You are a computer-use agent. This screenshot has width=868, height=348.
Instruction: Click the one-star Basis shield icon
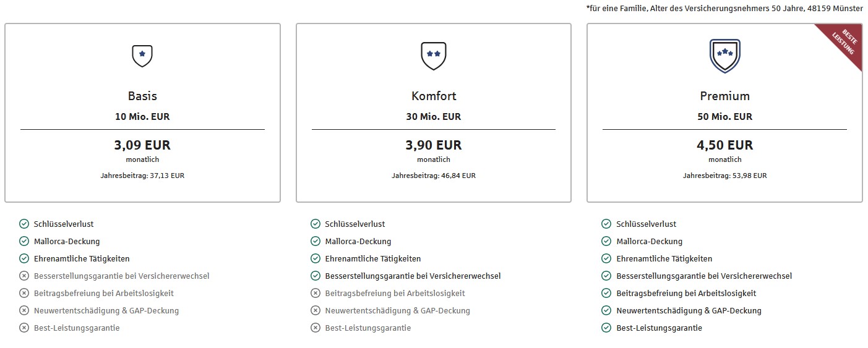pyautogui.click(x=142, y=56)
